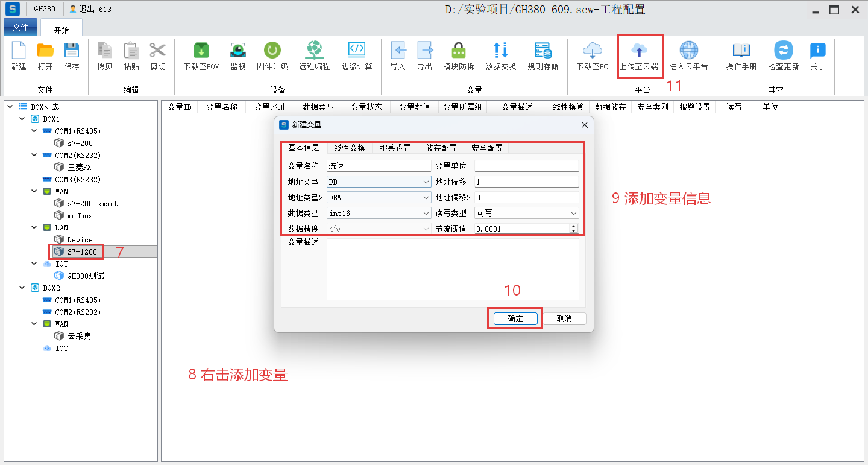Open 规则存储 rule storage
868x465 pixels.
pos(543,51)
